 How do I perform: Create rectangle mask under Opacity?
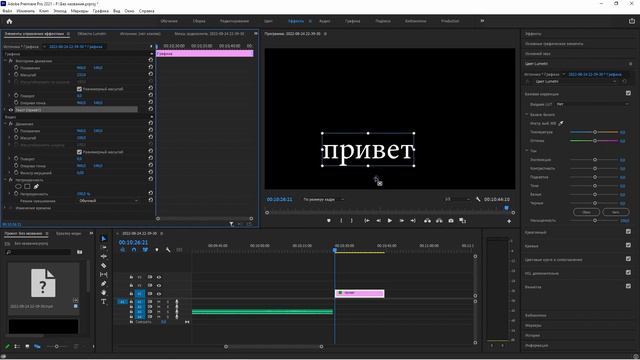[x=27, y=187]
